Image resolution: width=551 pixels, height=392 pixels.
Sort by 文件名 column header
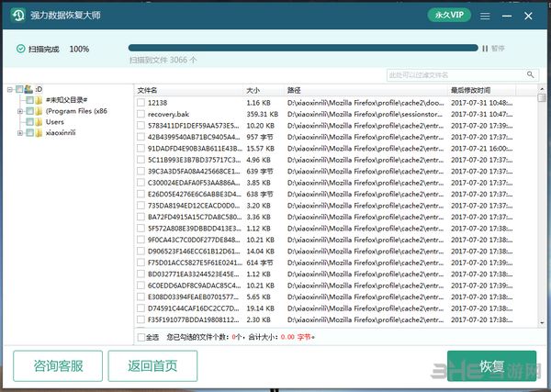tap(188, 90)
